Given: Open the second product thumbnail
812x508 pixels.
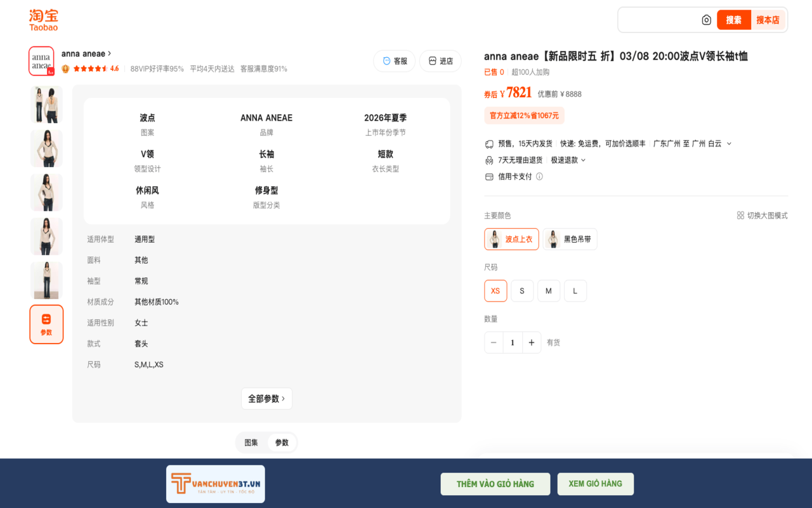Looking at the screenshot, I should point(46,149).
